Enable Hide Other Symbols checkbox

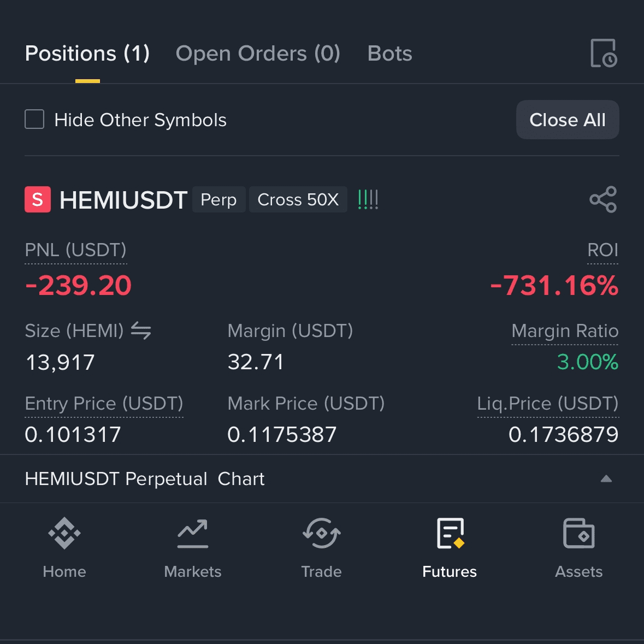(x=34, y=120)
